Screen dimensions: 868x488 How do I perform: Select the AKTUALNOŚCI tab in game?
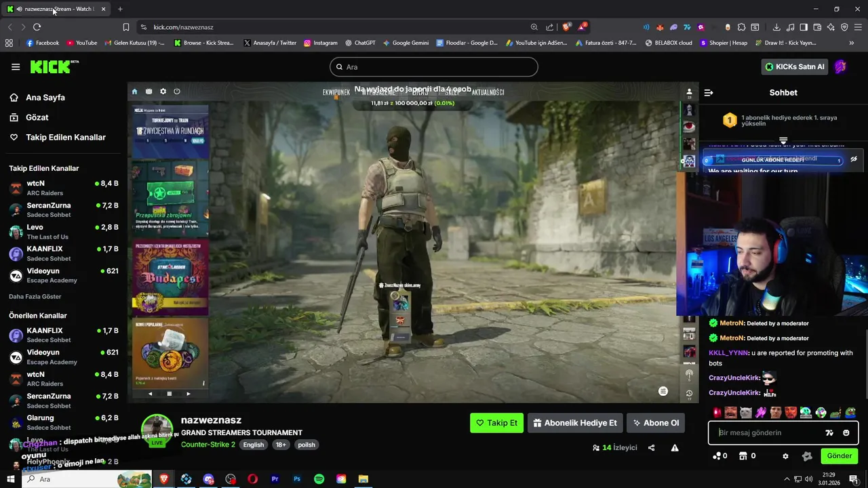pos(488,92)
